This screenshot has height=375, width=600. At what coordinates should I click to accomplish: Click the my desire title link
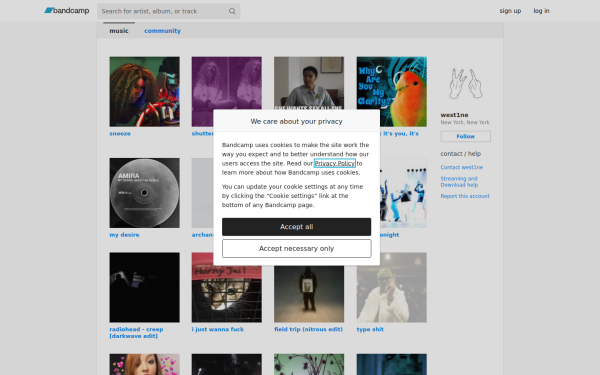124,235
